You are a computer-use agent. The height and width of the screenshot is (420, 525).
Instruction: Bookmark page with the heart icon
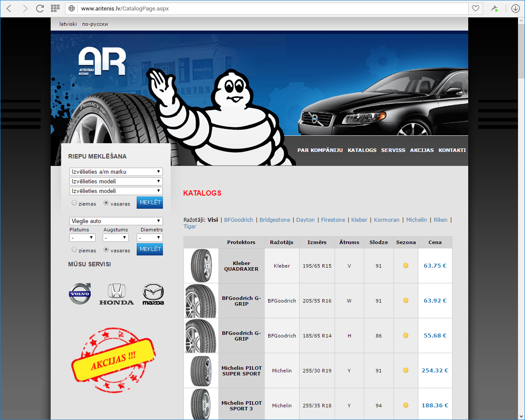(x=475, y=8)
